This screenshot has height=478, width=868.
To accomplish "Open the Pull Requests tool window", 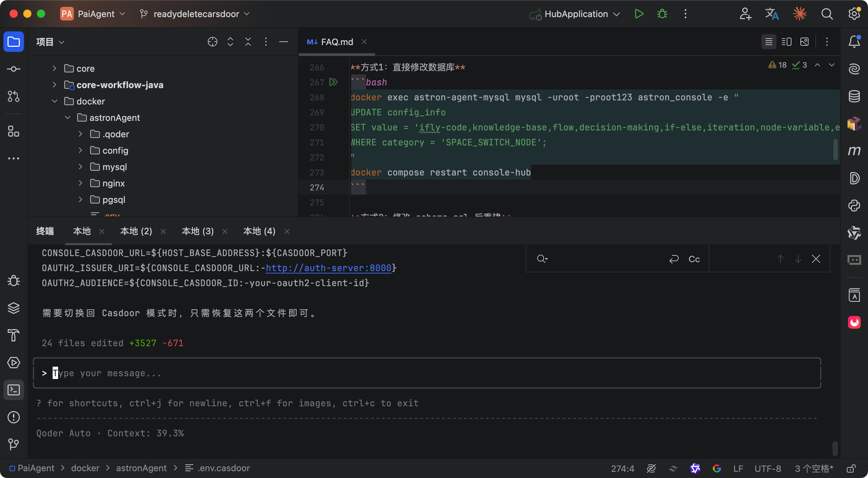I will click(x=14, y=96).
